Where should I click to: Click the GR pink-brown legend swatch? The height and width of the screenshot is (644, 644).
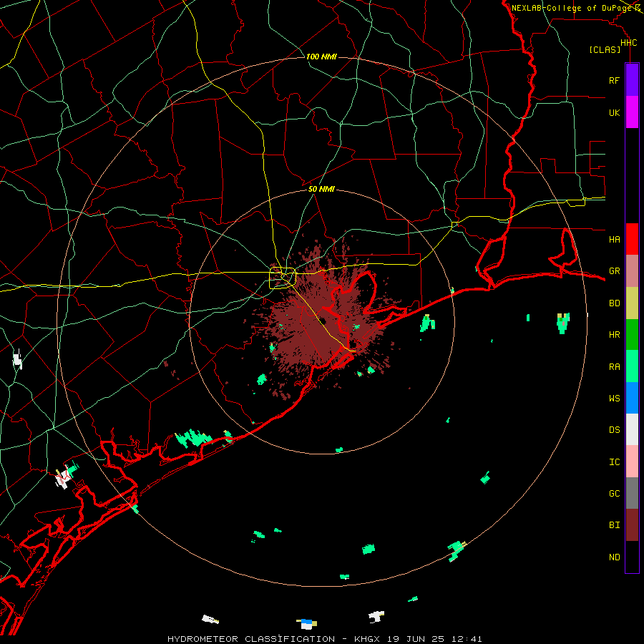(632, 271)
